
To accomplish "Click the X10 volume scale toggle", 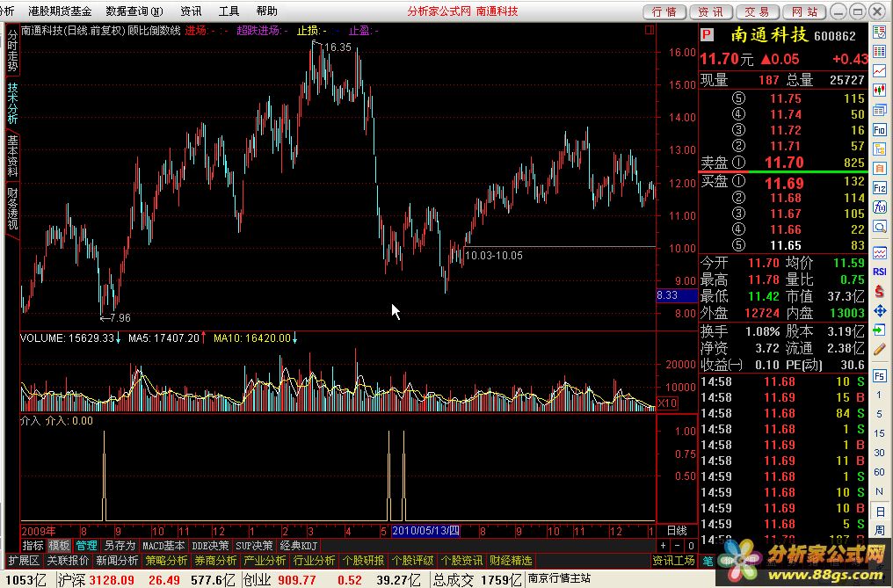I will click(x=667, y=403).
